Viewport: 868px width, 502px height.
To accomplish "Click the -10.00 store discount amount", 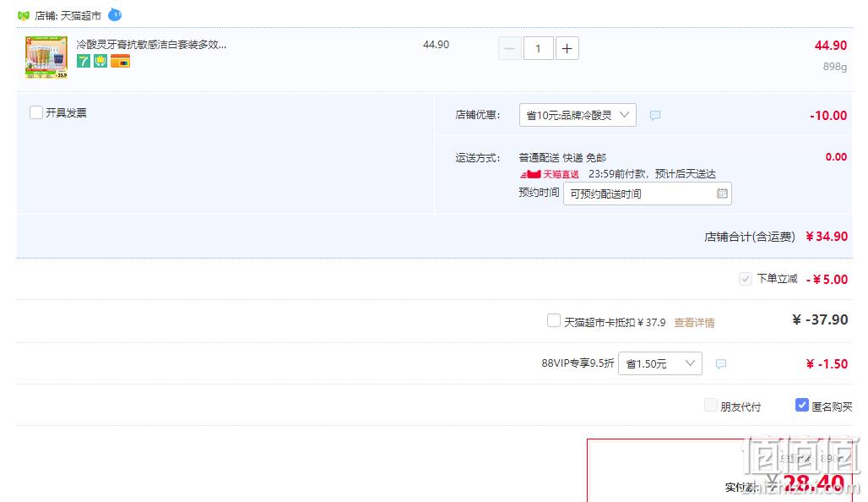I will pos(828,115).
